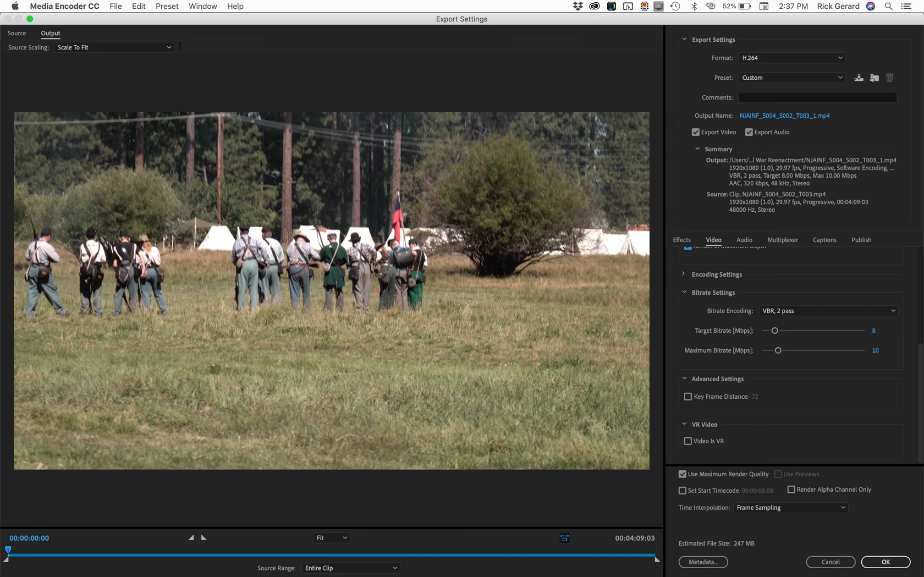Viewport: 924px width, 577px height.
Task: Click the Target Bitrate value 8
Action: tap(873, 331)
